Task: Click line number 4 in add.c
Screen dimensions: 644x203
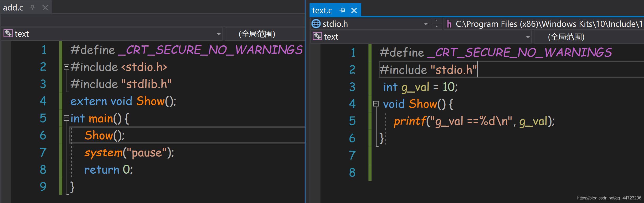Action: click(x=43, y=101)
